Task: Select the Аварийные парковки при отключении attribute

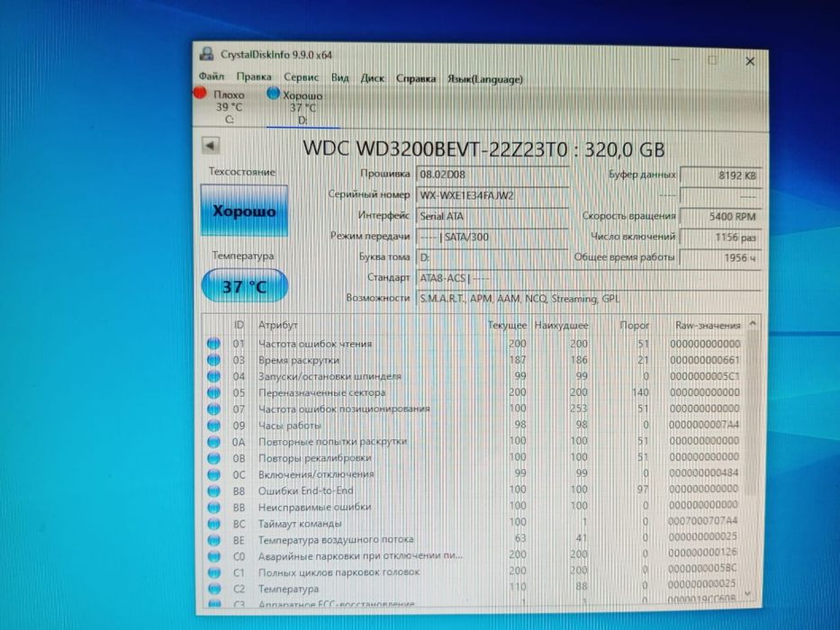Action: (x=360, y=555)
